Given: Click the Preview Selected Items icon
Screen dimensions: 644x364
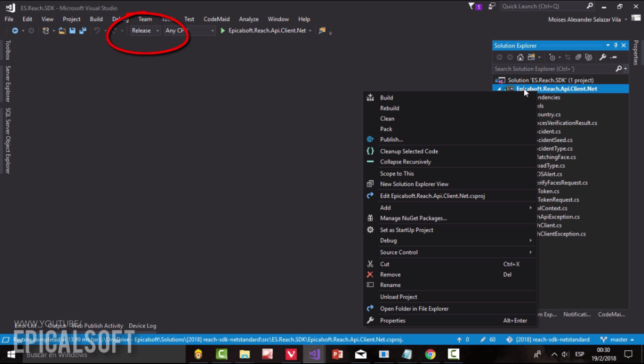Looking at the screenshot, I should (614, 57).
